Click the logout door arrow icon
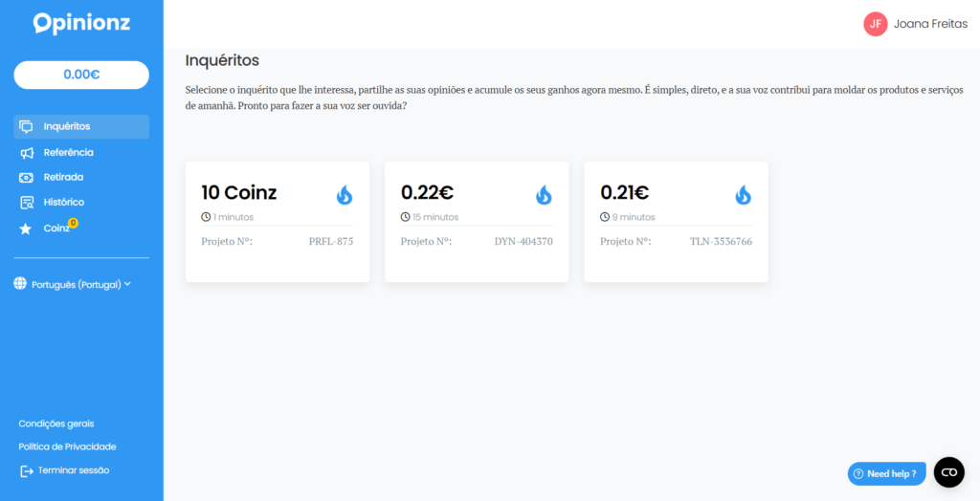 [x=26, y=471]
